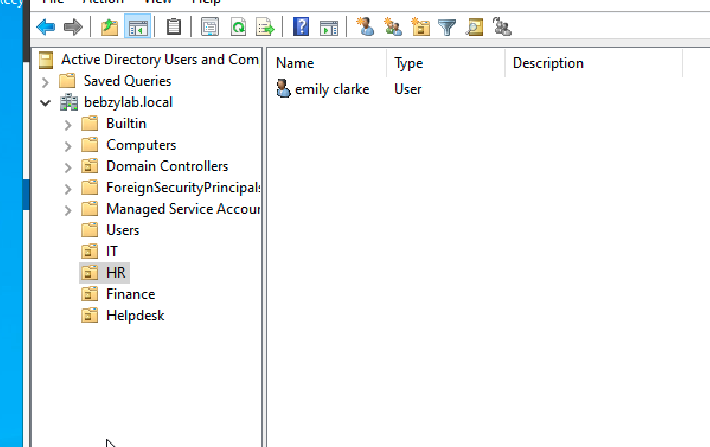710x447 pixels.
Task: Select the IT organizational unit
Action: click(111, 251)
